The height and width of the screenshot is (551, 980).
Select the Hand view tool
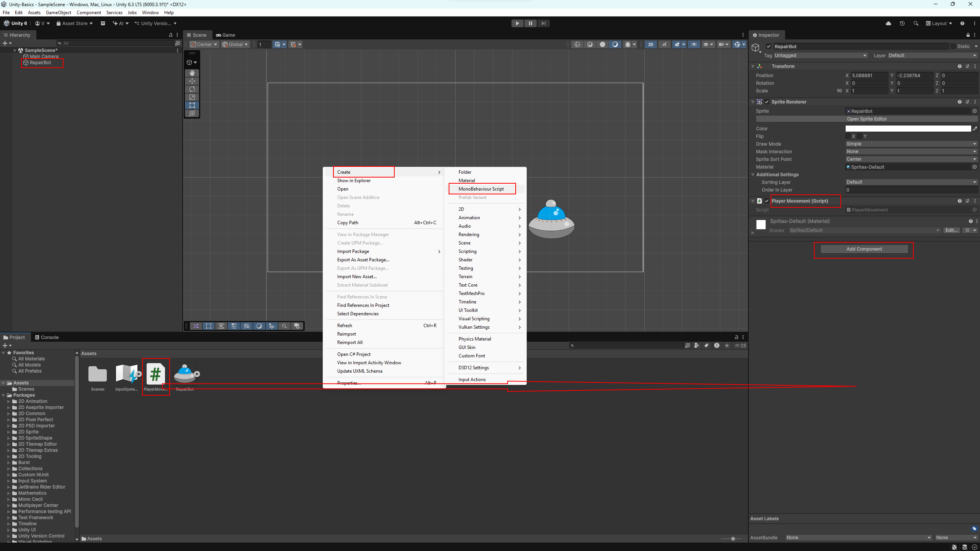(x=192, y=73)
